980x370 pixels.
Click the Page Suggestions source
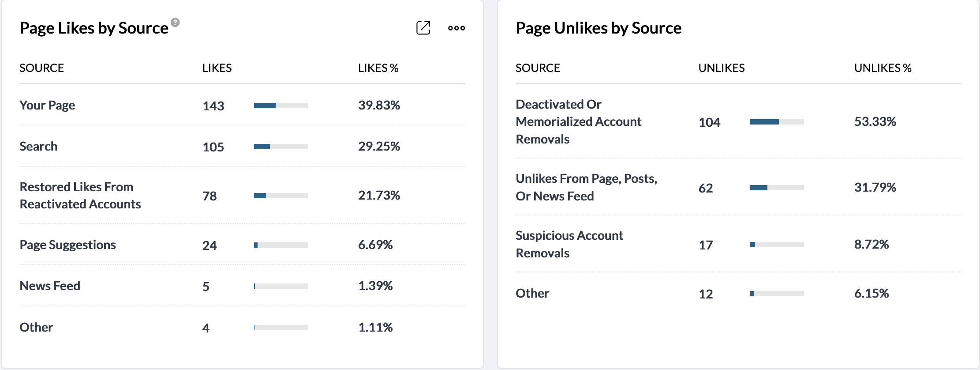[67, 245]
